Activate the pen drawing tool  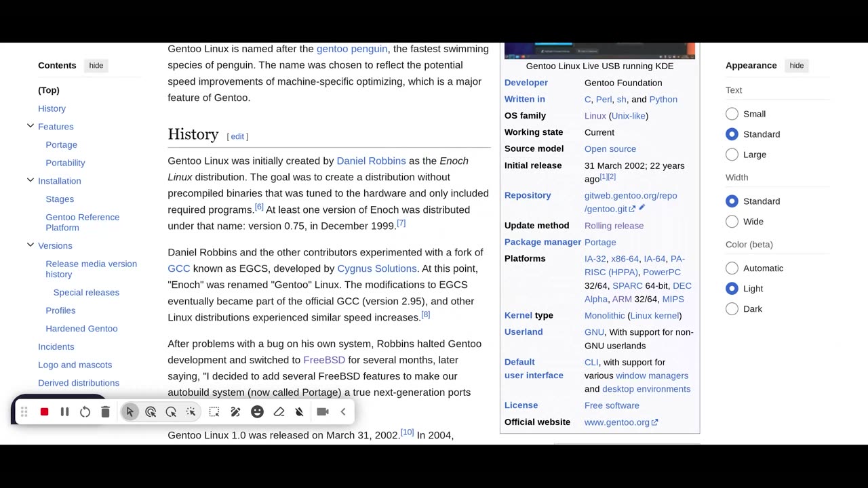(235, 411)
